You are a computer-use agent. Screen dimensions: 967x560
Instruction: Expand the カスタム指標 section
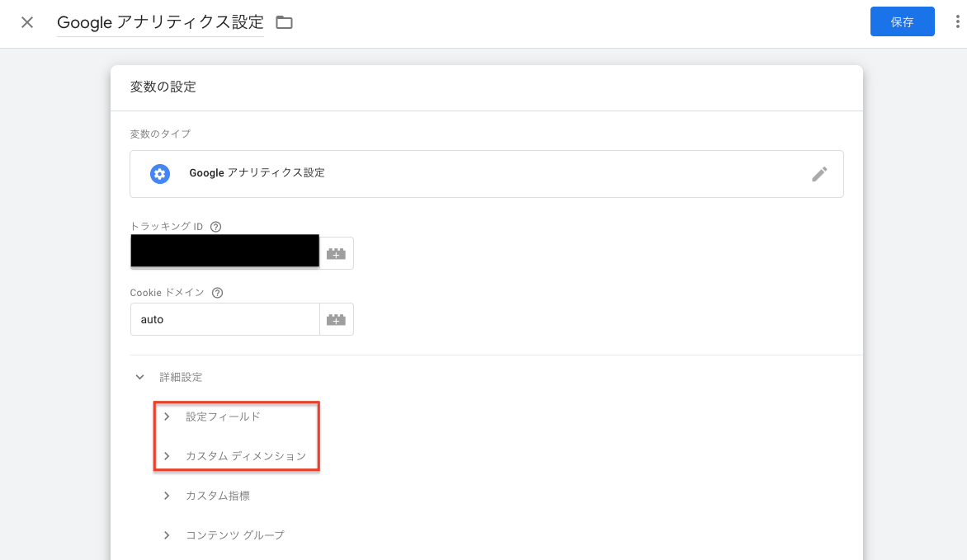[206, 496]
